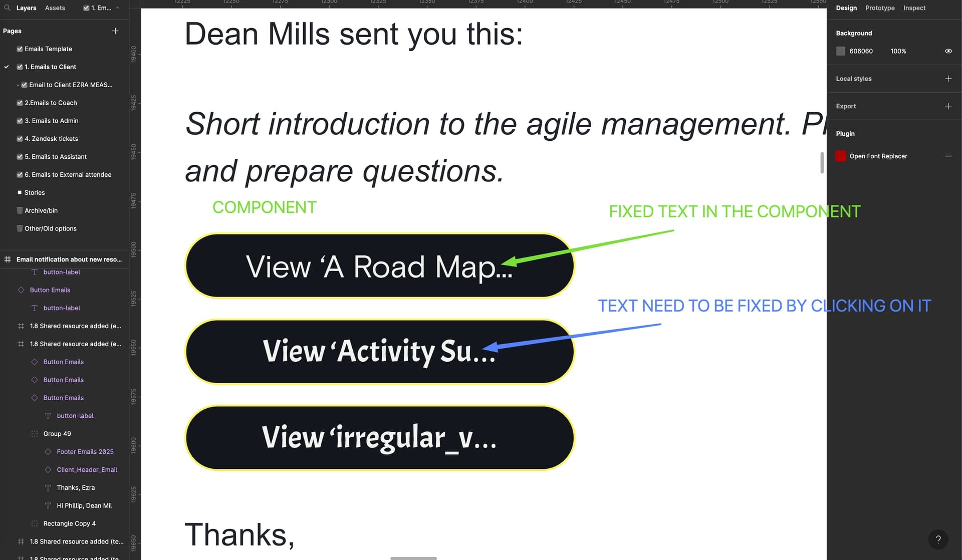The height and width of the screenshot is (560, 962).
Task: Click Add export setting icon
Action: click(948, 105)
